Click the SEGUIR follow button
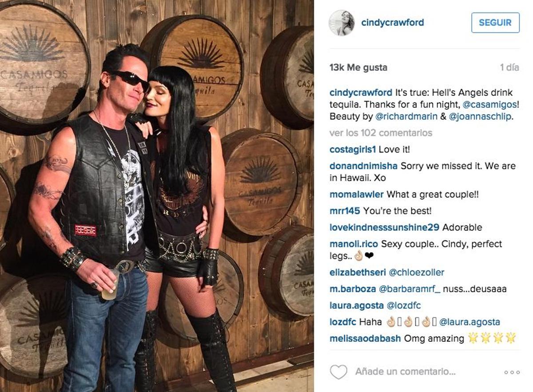 click(x=495, y=23)
